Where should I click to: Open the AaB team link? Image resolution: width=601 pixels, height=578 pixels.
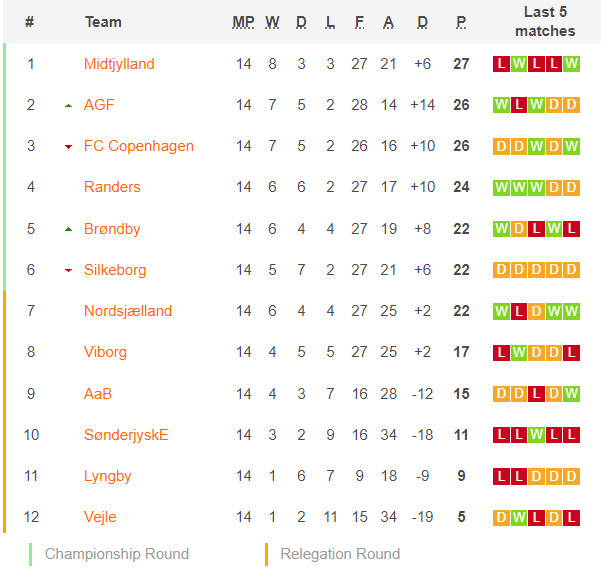tap(98, 394)
